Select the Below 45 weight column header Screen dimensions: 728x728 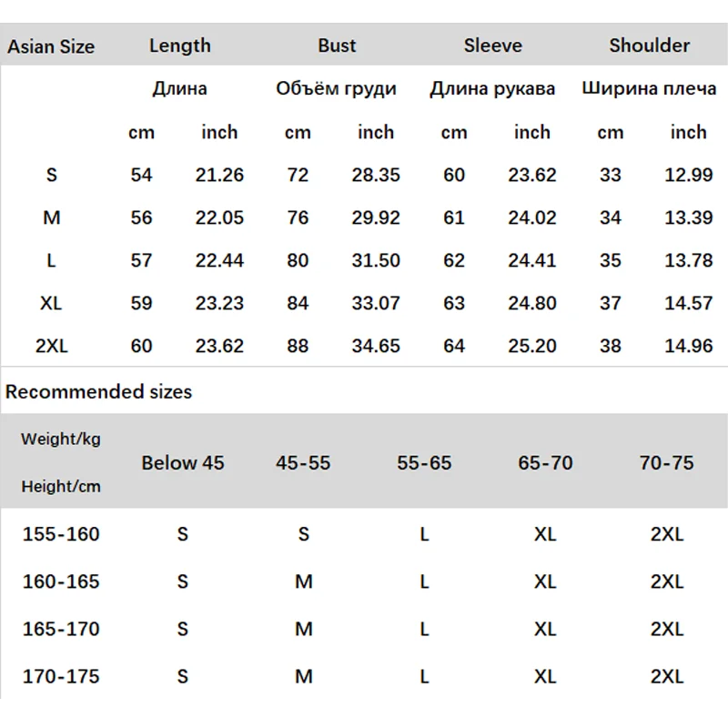tap(183, 463)
